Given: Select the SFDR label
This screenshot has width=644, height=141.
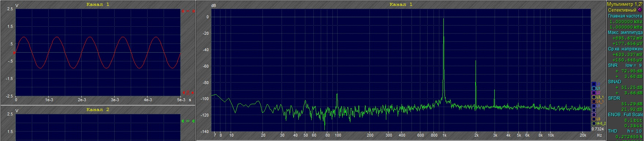Looking at the screenshot, I should [614, 98].
